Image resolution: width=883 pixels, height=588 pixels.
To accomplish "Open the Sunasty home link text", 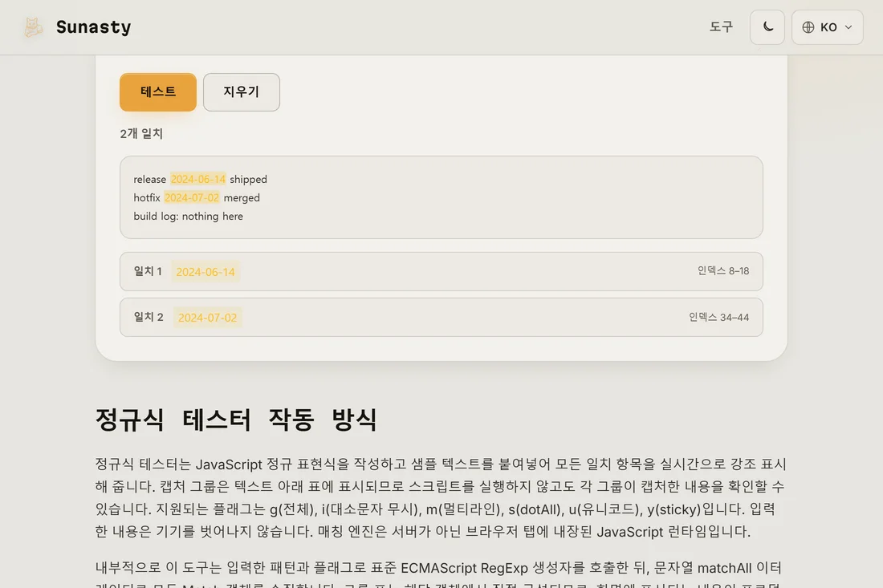I will pyautogui.click(x=93, y=27).
